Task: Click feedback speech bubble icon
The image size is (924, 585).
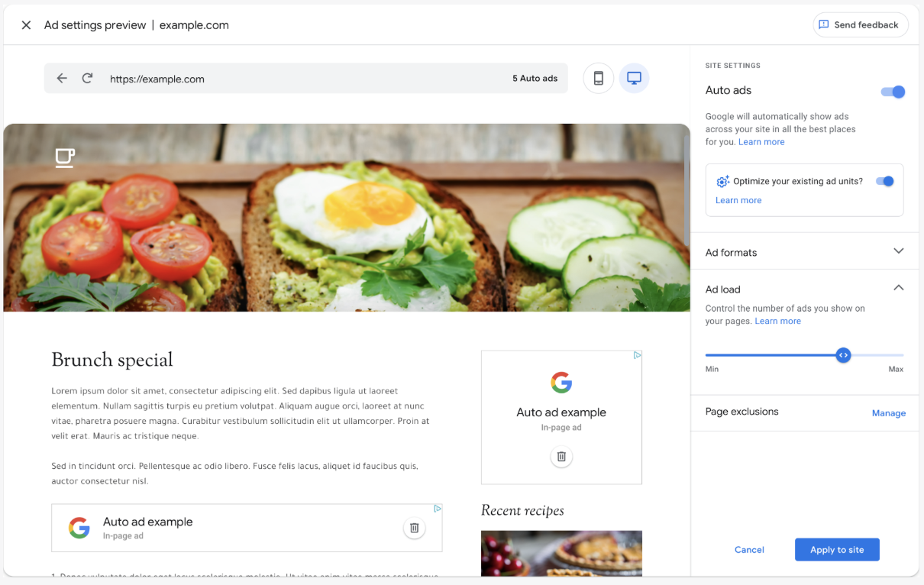Action: [x=823, y=25]
